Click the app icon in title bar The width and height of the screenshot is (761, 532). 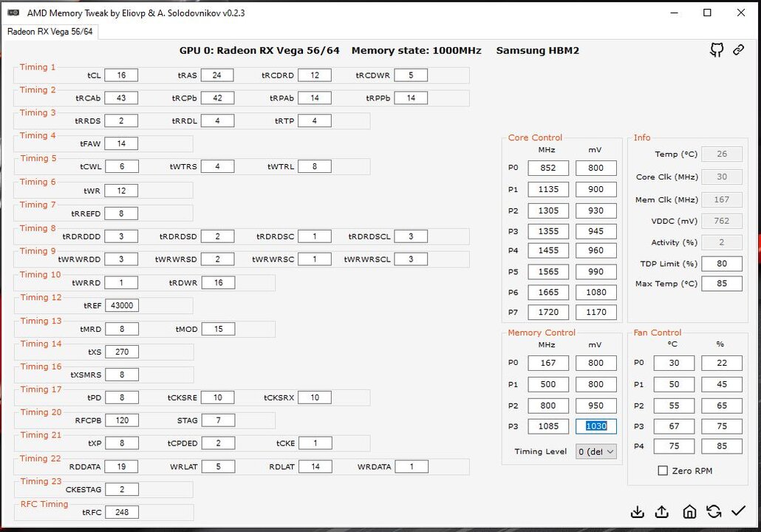(13, 13)
